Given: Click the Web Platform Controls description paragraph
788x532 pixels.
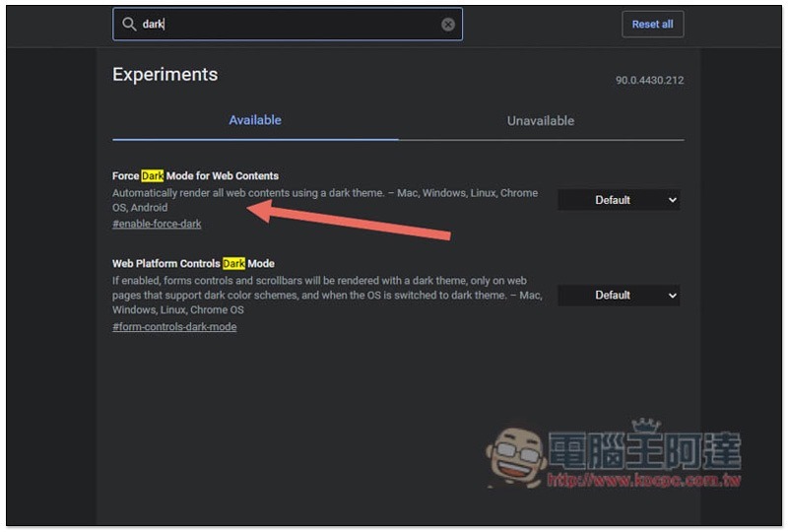Looking at the screenshot, I should click(x=325, y=295).
